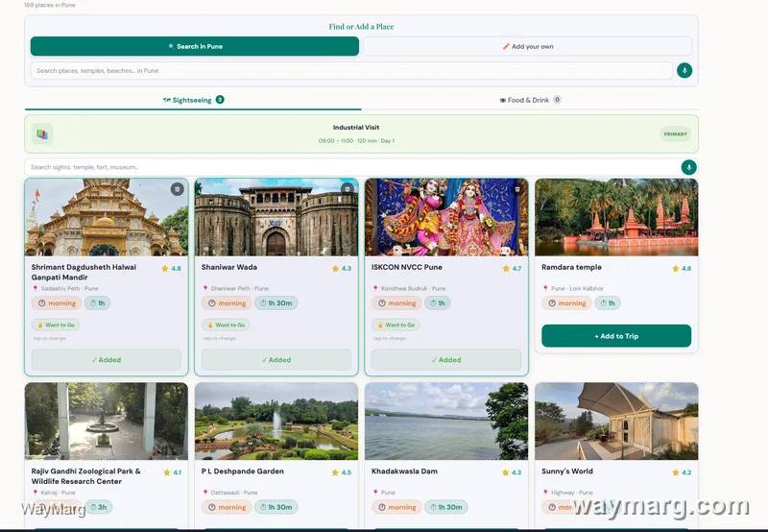
Task: Click the ISKCON NVCC Pune title
Action: pyautogui.click(x=406, y=268)
